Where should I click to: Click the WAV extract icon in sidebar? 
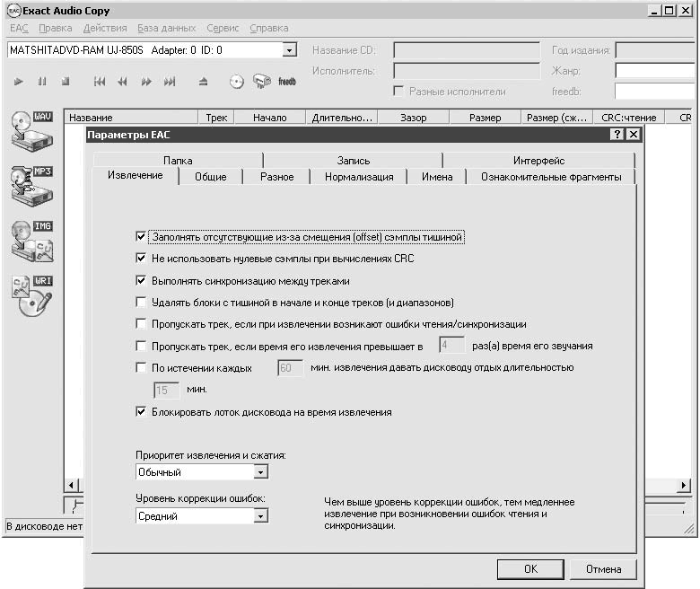coord(31,131)
